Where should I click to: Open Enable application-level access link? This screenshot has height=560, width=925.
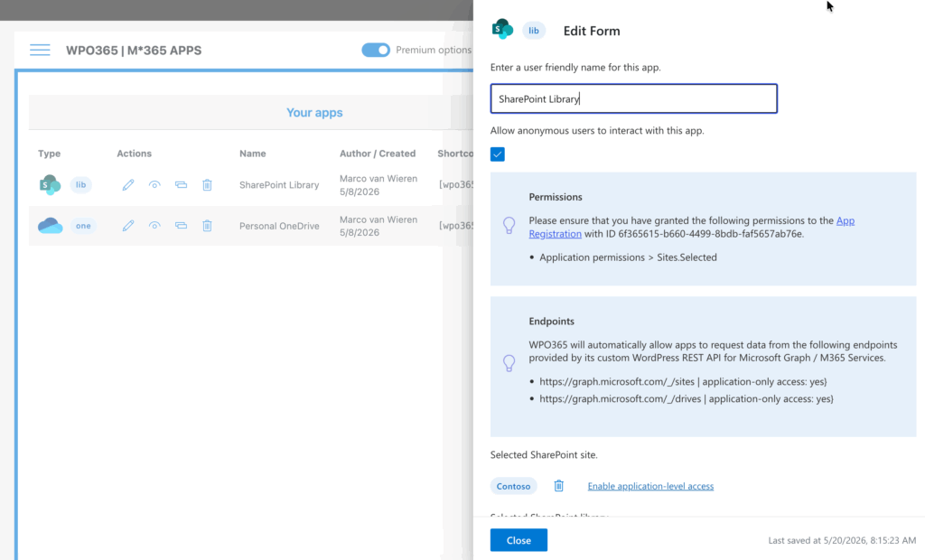click(x=650, y=486)
